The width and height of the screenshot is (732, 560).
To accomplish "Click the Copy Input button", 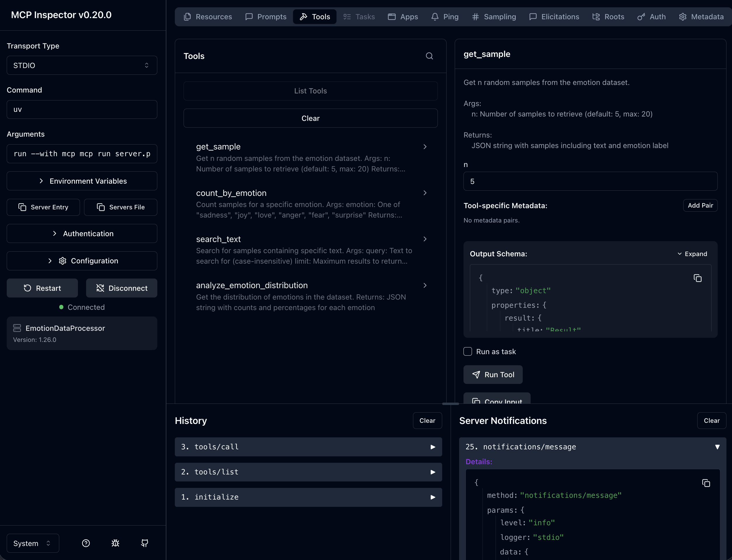I will (497, 401).
